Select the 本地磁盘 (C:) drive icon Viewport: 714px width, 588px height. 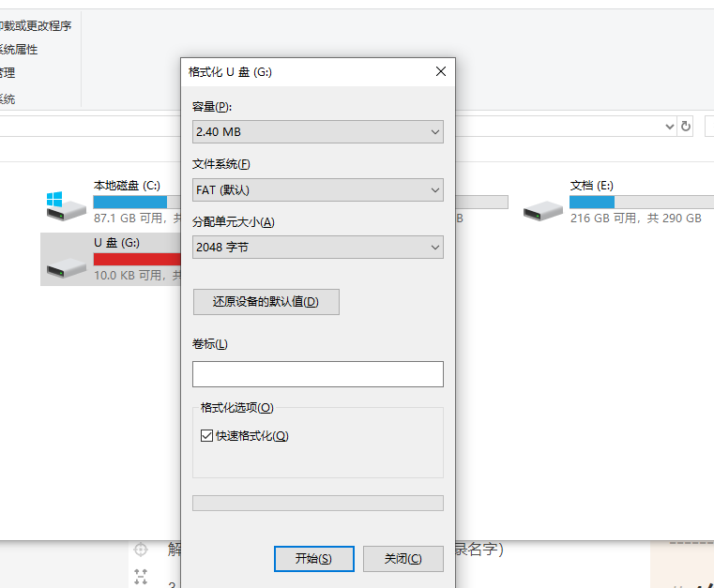click(x=66, y=206)
